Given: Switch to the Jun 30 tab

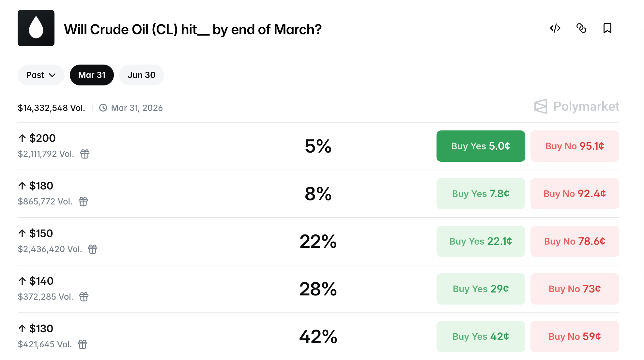Looking at the screenshot, I should (141, 75).
